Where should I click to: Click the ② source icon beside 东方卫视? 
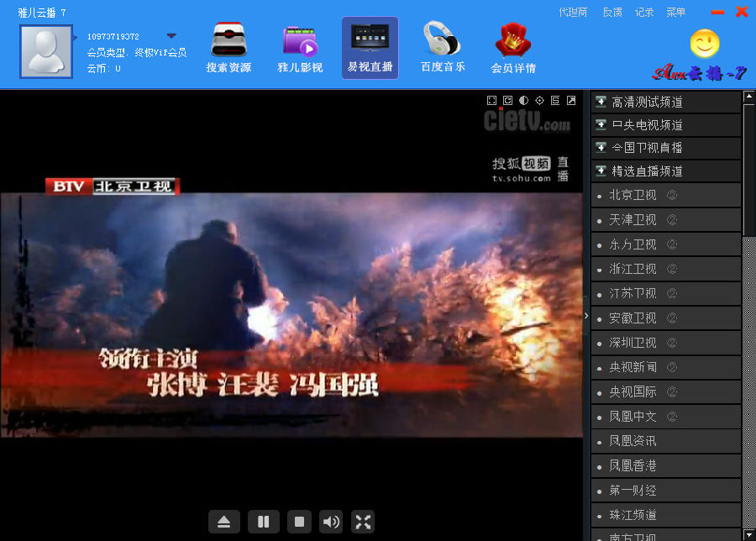pyautogui.click(x=672, y=244)
